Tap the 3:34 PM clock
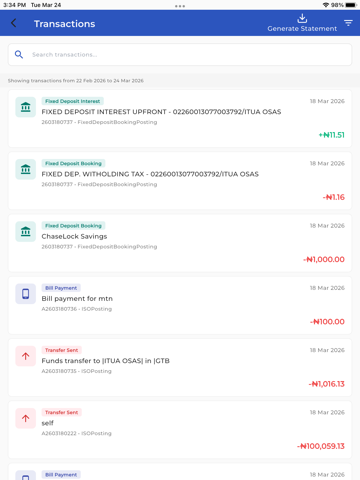This screenshot has height=480, width=360. [x=15, y=5]
